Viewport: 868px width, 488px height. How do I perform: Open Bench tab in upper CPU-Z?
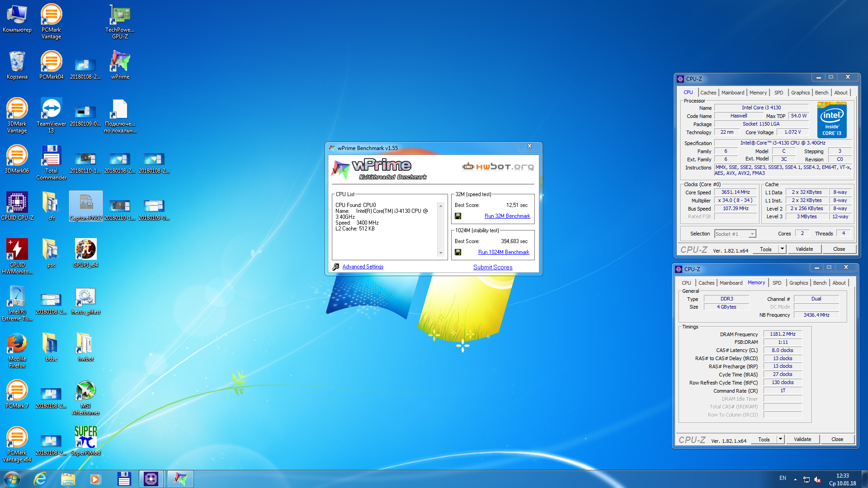click(x=821, y=93)
